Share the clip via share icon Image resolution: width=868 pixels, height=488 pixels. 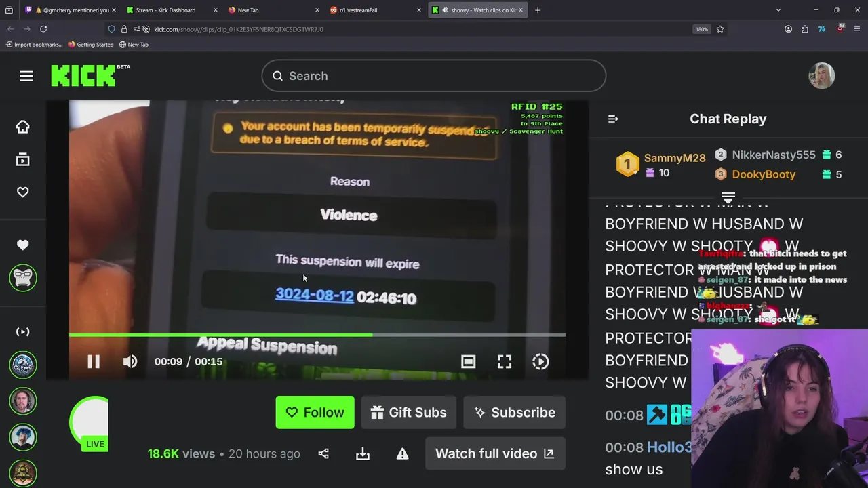(323, 453)
